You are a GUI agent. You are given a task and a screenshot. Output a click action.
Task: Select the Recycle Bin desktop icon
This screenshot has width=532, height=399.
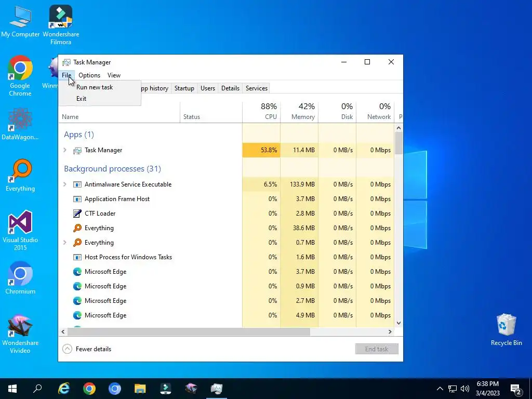(x=506, y=330)
